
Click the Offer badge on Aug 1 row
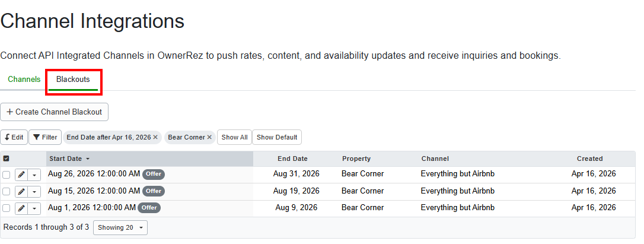(x=149, y=208)
